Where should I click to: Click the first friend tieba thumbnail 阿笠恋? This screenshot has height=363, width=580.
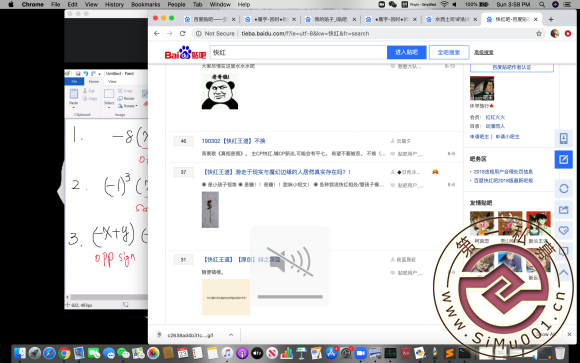(482, 223)
